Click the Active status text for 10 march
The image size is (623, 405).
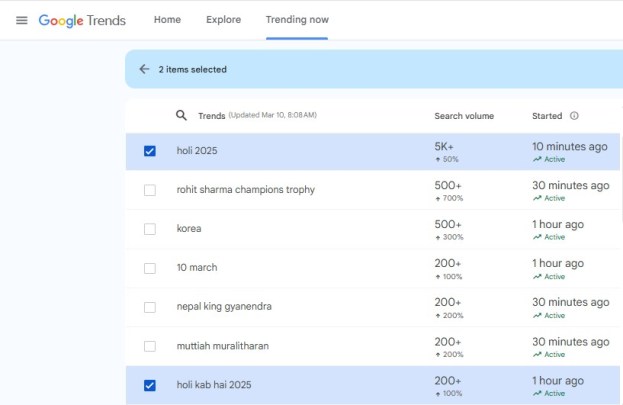(555, 277)
